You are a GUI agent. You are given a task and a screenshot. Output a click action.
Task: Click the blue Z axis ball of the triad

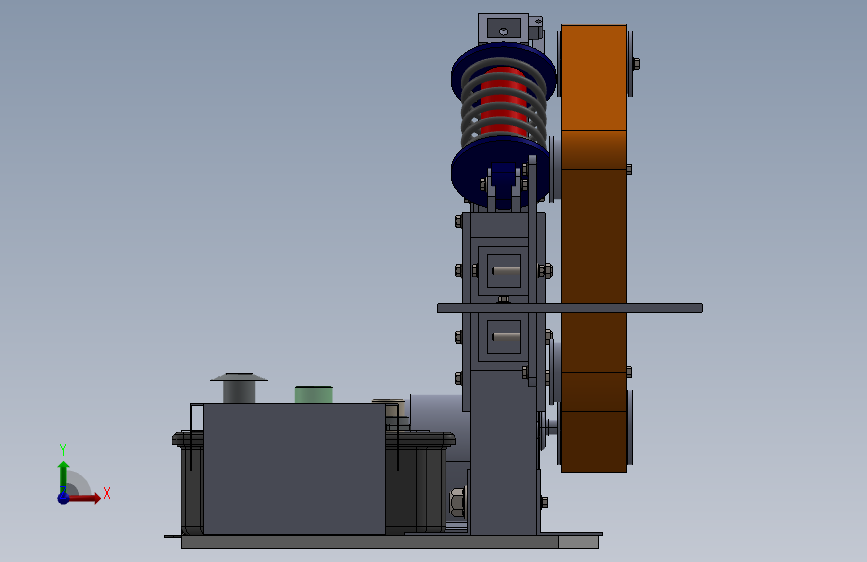tap(63, 498)
